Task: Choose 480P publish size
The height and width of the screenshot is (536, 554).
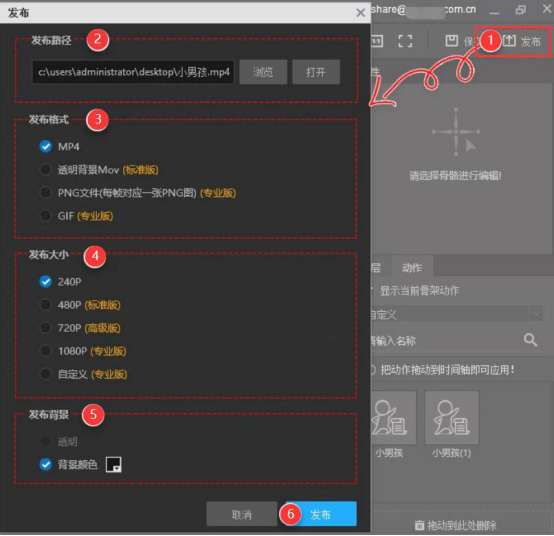Action: click(45, 305)
